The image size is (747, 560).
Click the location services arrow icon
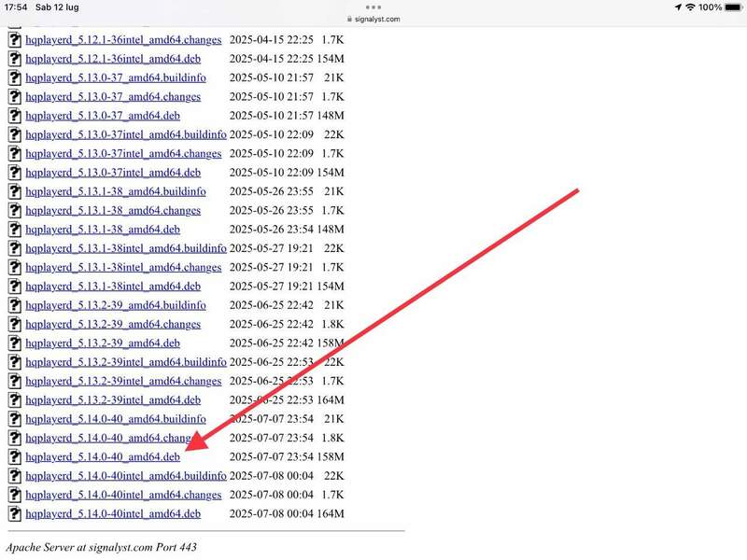tap(677, 7)
